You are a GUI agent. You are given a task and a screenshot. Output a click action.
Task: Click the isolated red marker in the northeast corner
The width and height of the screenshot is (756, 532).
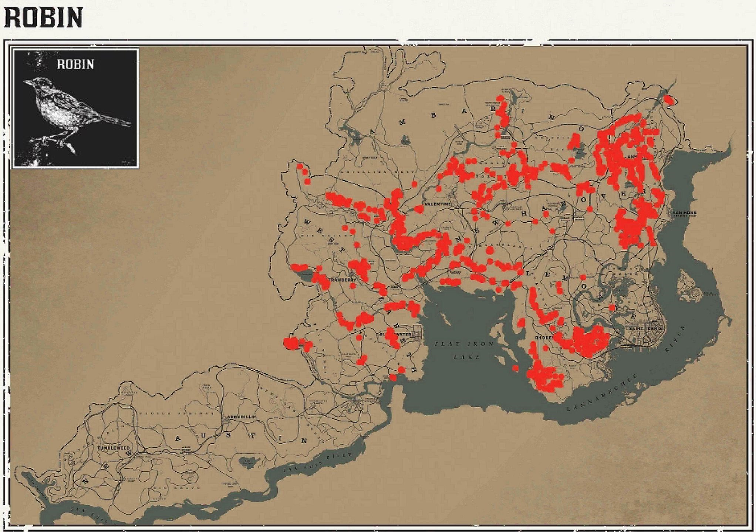point(668,100)
